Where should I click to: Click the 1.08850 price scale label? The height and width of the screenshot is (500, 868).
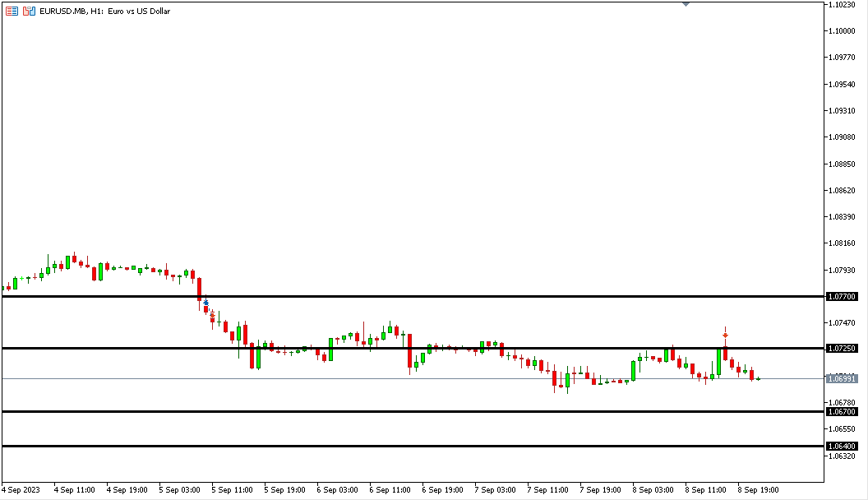point(842,164)
